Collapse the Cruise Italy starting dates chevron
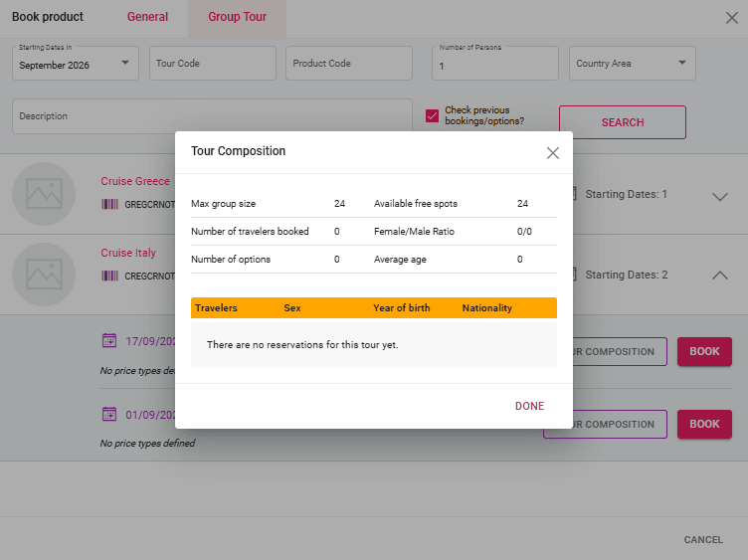This screenshot has width=748, height=560. (720, 276)
